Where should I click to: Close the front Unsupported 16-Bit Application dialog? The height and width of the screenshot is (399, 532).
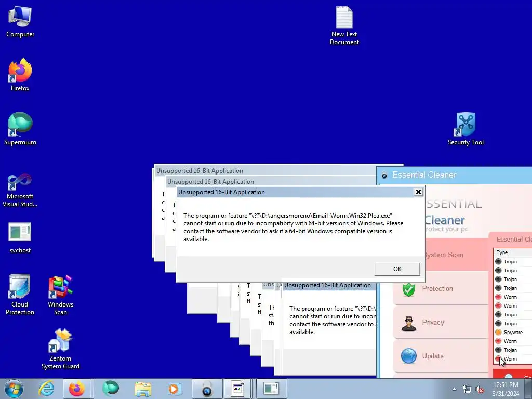tap(418, 192)
